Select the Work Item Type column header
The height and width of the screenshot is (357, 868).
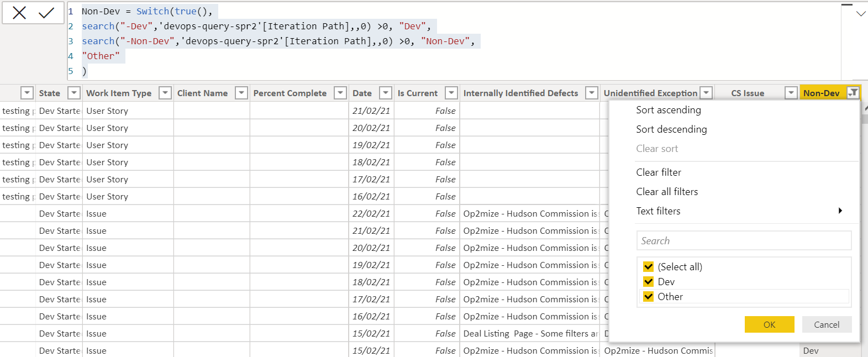[119, 93]
